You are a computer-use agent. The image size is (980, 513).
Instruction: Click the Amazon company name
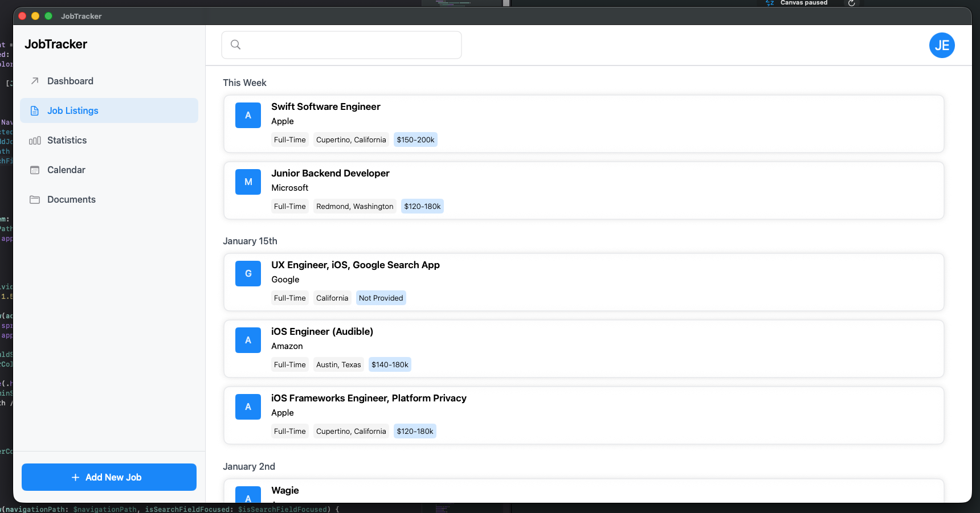[287, 346]
